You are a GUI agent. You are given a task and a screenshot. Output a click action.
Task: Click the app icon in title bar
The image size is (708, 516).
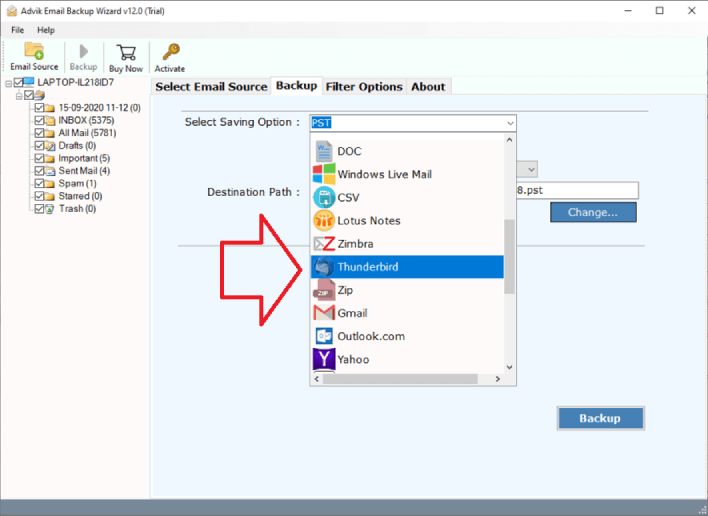(11, 11)
